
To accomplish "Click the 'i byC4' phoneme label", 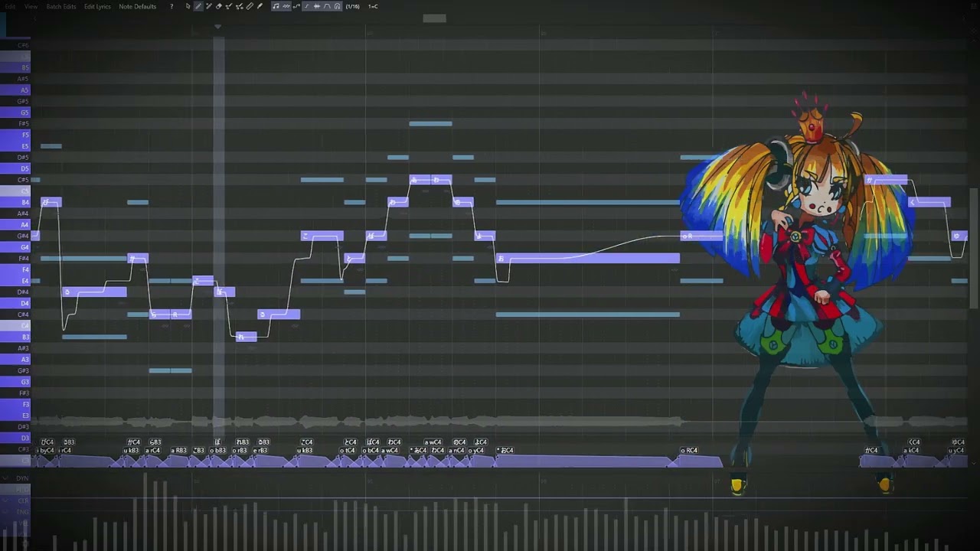I will click(x=45, y=451).
